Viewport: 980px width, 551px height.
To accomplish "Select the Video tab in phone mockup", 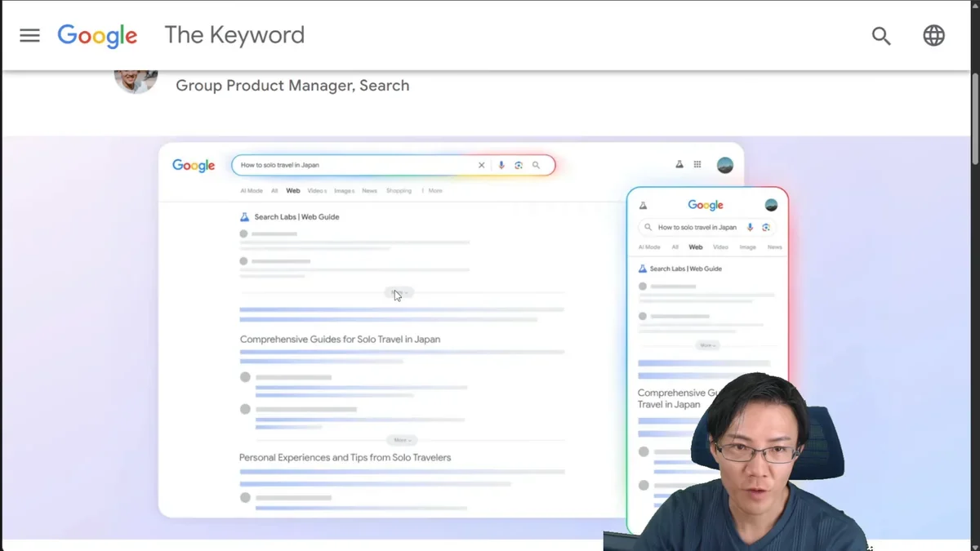I will (x=720, y=247).
